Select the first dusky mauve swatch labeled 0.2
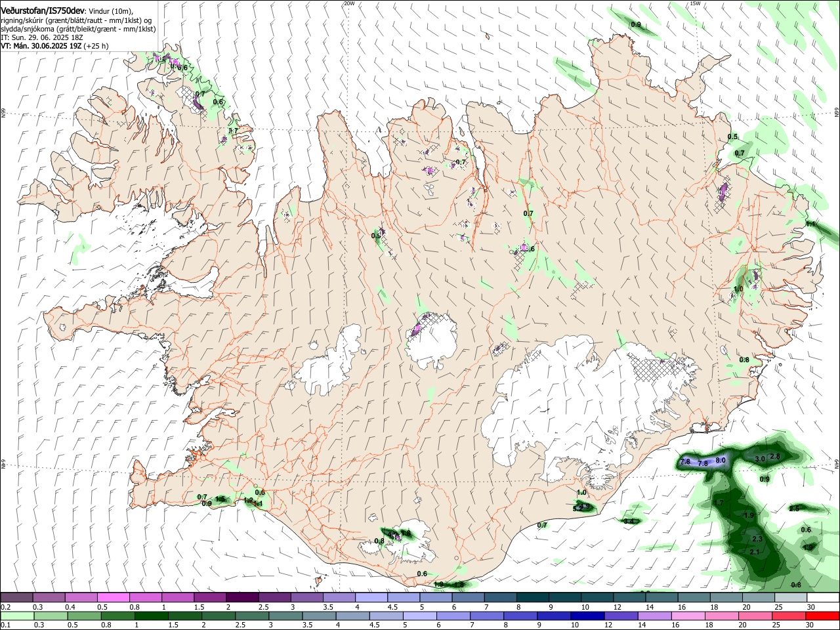The width and height of the screenshot is (840, 630). click(x=17, y=598)
